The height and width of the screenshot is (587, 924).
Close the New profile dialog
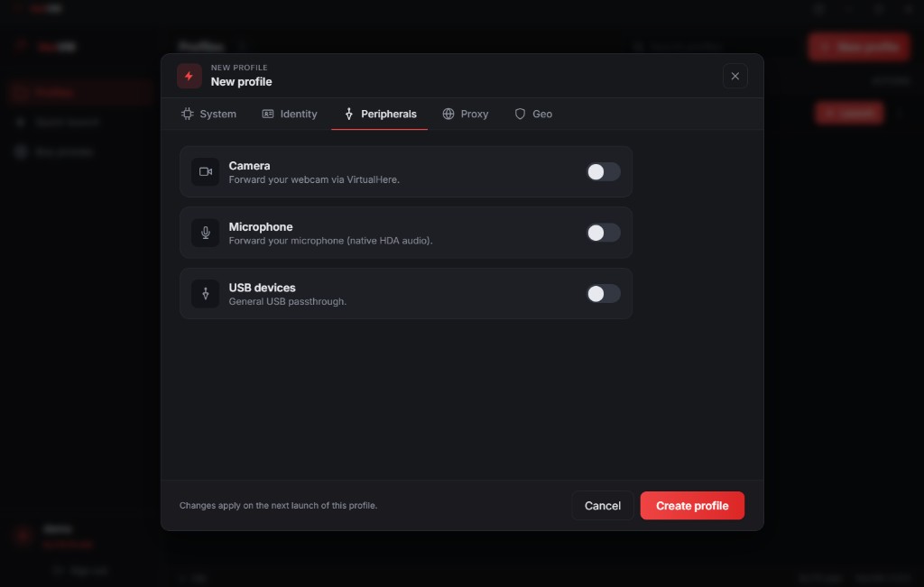click(735, 76)
